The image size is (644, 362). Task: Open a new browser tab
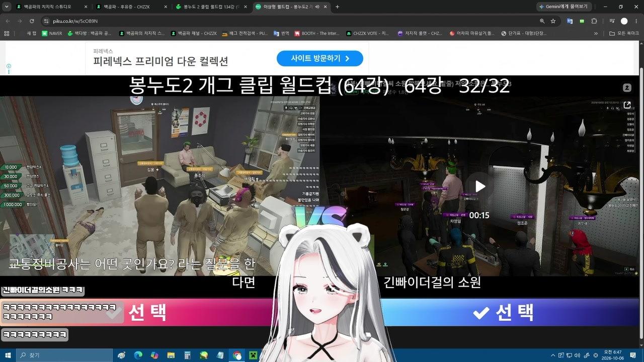click(337, 7)
